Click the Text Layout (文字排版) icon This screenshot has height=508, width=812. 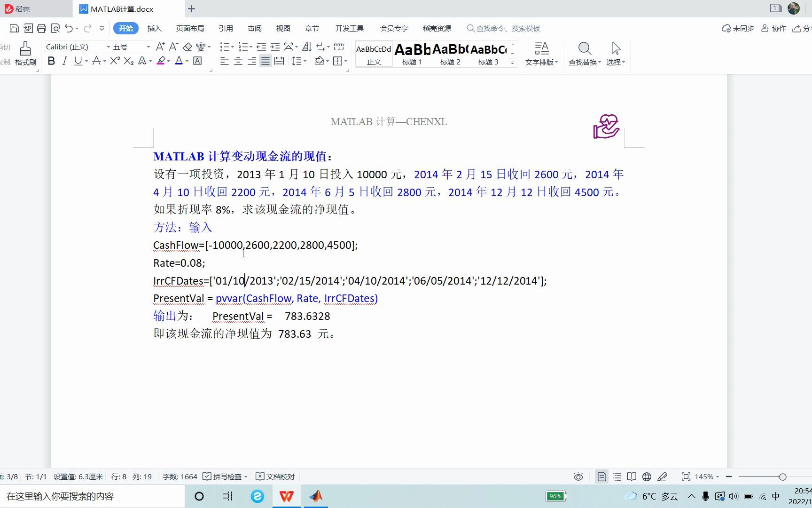541,54
